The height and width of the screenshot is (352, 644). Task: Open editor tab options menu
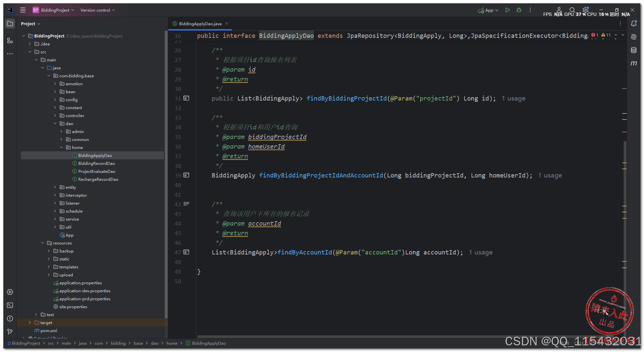620,24
